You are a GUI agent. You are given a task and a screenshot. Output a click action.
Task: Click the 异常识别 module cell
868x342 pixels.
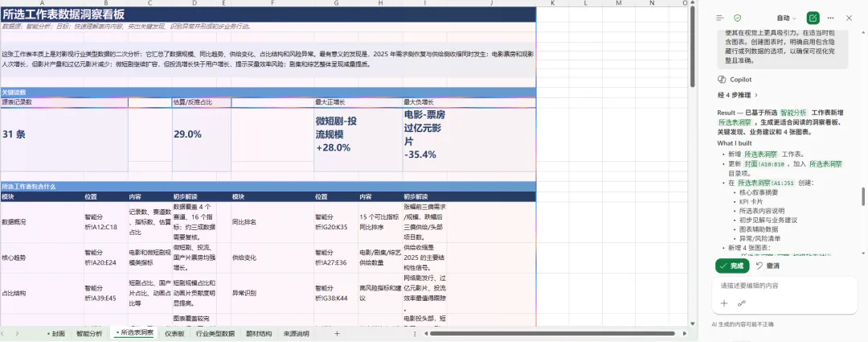pos(272,293)
